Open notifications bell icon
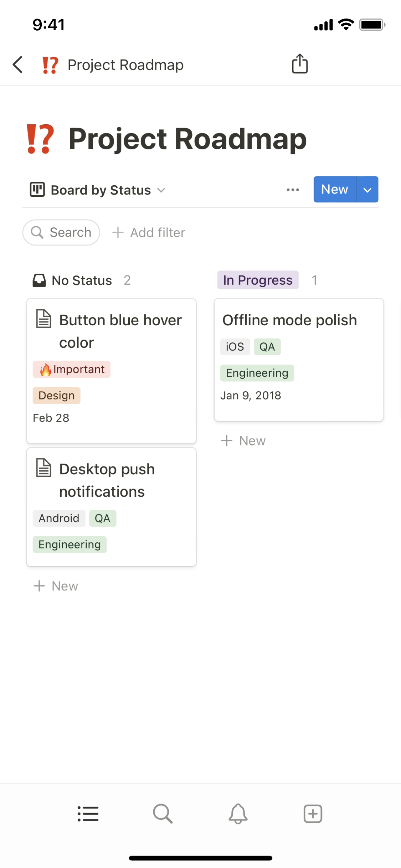This screenshot has width=401, height=868. [238, 814]
